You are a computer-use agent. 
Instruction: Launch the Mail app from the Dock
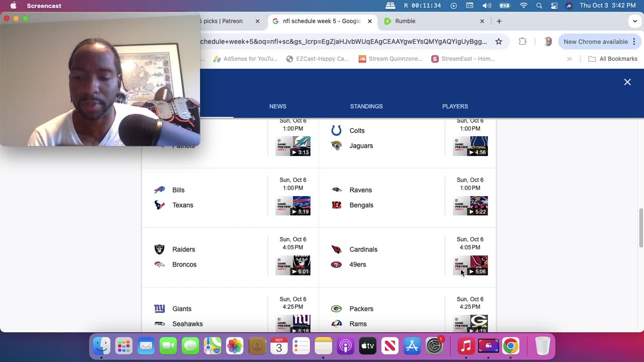(x=146, y=346)
